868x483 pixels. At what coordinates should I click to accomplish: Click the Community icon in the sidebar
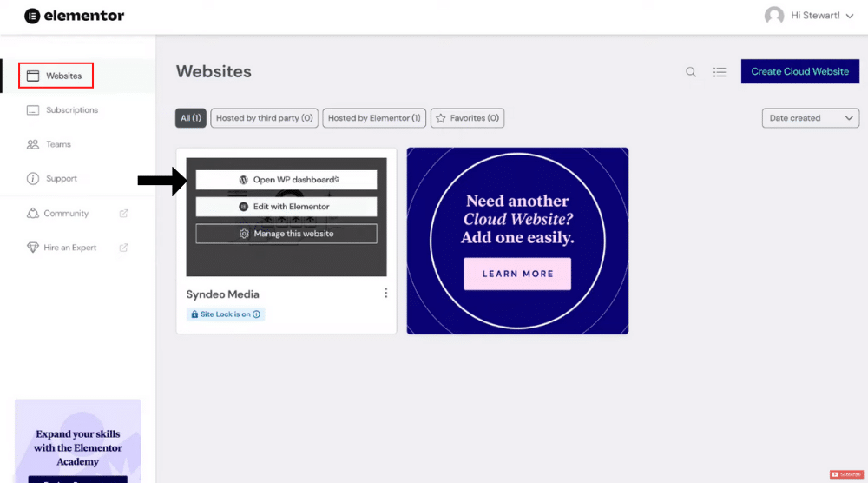coord(33,213)
